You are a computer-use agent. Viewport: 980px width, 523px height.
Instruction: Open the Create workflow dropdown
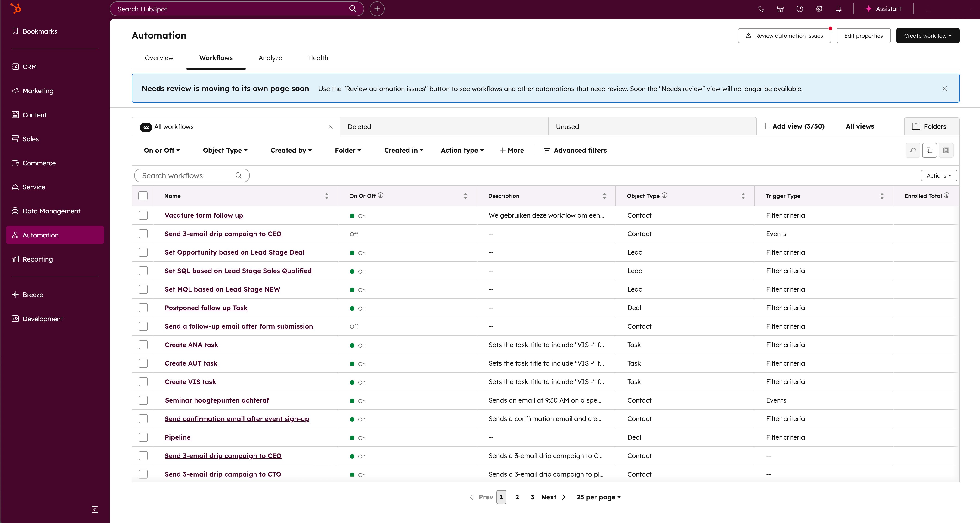pyautogui.click(x=927, y=36)
